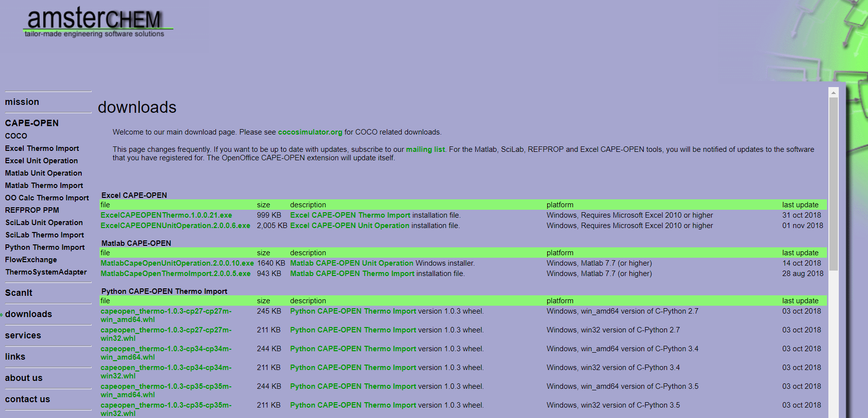This screenshot has width=868, height=418.
Task: Open the contact us page
Action: (28, 399)
